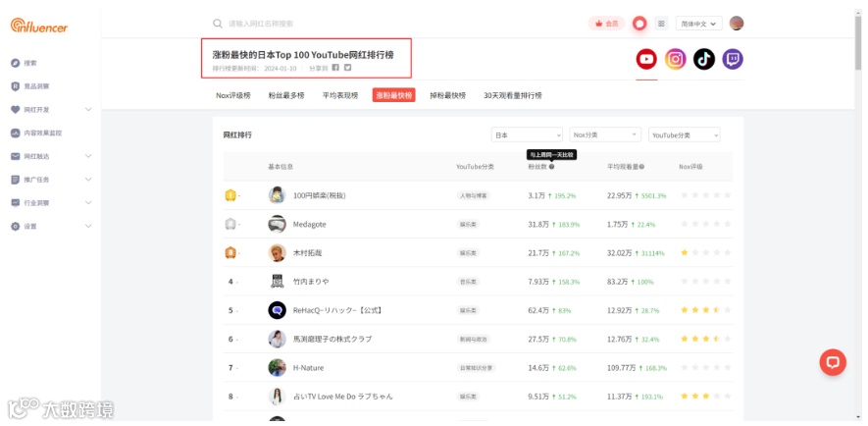
Task: Click the 行业洞察 sidebar icon
Action: 16,203
